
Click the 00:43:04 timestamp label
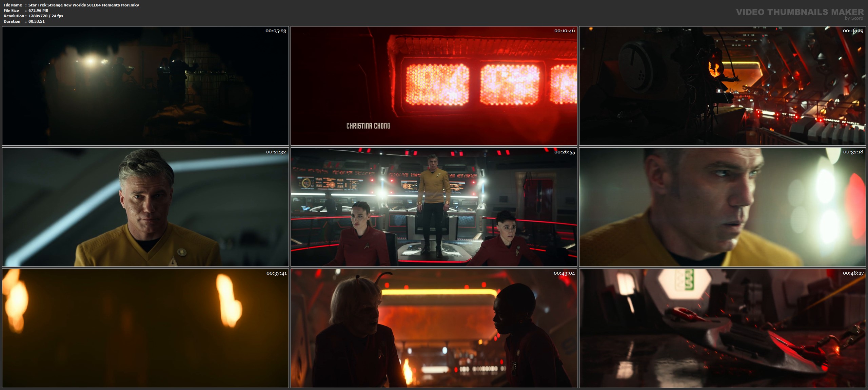click(x=564, y=273)
